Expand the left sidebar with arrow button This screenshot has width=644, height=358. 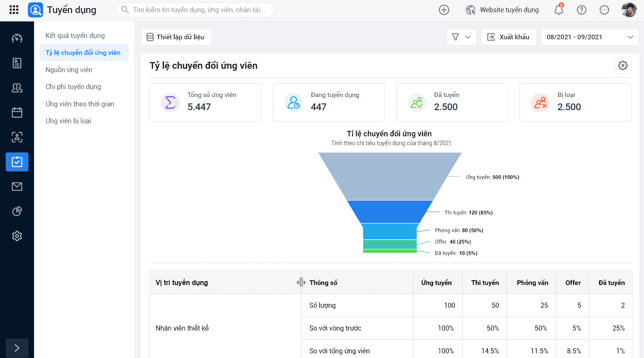(17, 348)
